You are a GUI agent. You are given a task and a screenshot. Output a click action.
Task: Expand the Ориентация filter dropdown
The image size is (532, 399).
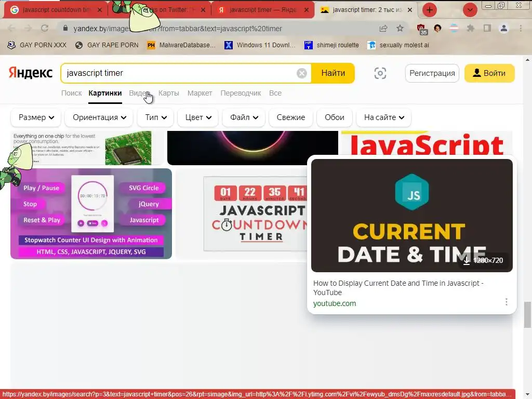click(99, 117)
